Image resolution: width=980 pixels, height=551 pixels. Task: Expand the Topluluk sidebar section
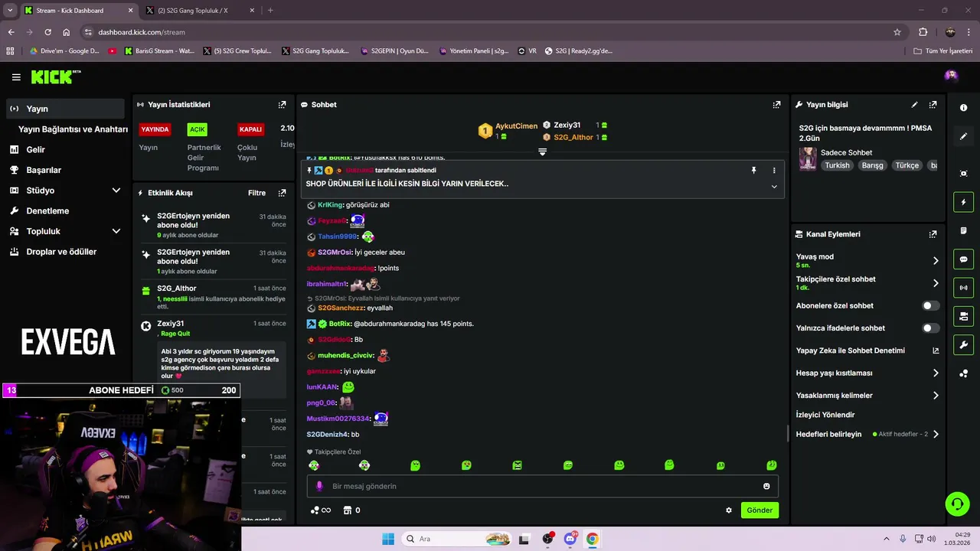[x=116, y=231]
